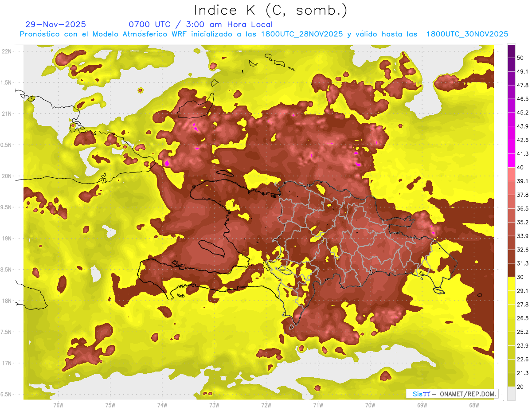The width and height of the screenshot is (532, 411).
Task: Click the title "Indice K (C, somb.)"
Action: [x=271, y=10]
